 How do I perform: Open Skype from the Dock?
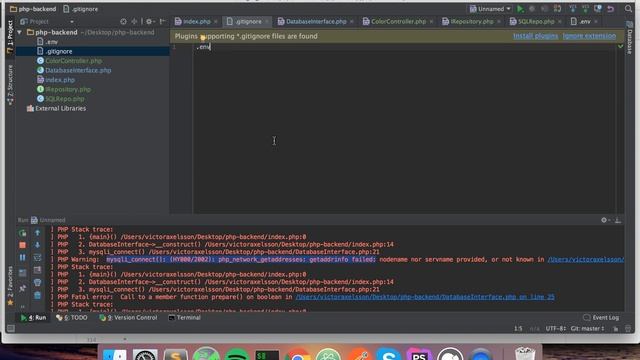[388, 354]
